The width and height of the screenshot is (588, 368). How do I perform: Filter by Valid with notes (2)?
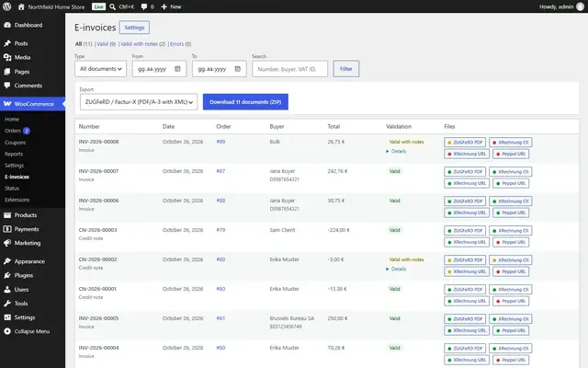(143, 44)
